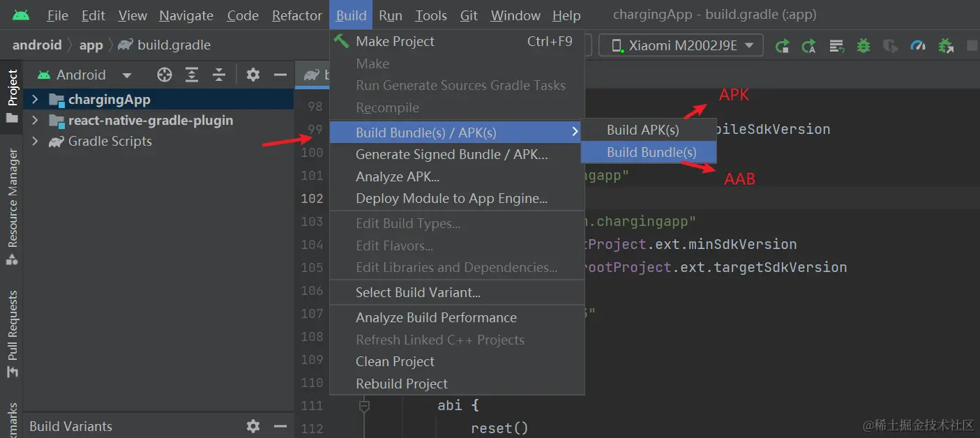Open Project panel gear options
The height and width of the screenshot is (438, 980).
(253, 75)
